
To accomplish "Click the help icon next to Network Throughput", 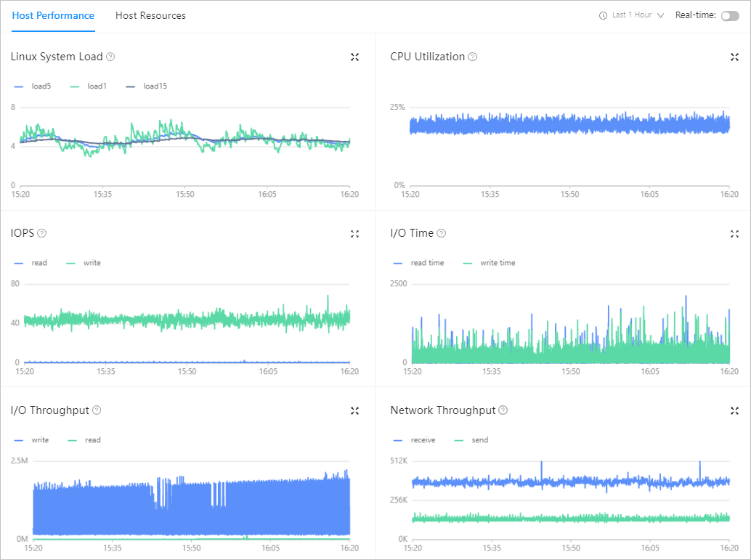I will [x=503, y=410].
